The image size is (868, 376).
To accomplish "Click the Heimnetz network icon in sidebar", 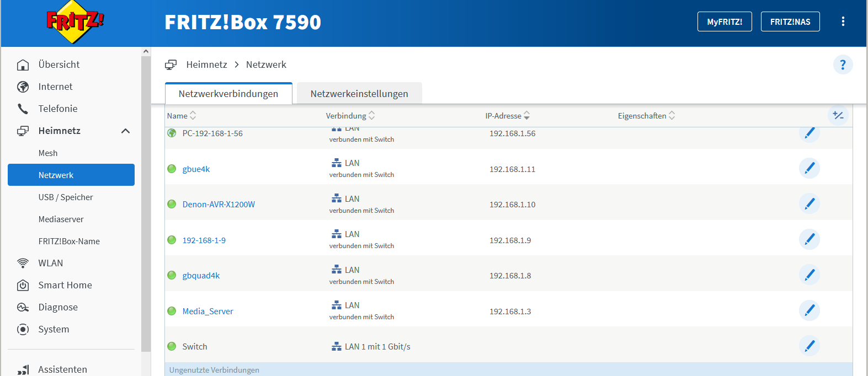I will (x=23, y=131).
